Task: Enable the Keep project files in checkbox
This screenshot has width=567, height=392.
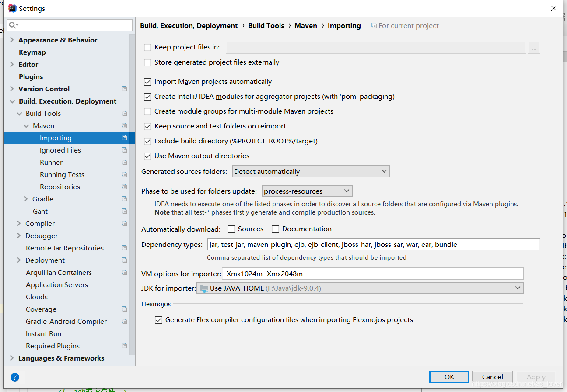Action: [148, 47]
